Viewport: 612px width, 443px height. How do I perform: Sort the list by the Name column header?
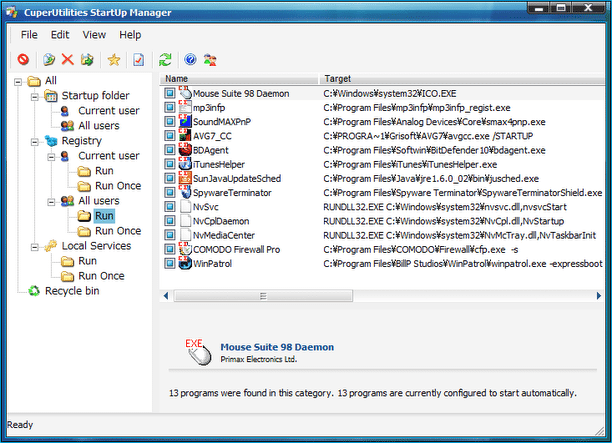click(x=239, y=78)
